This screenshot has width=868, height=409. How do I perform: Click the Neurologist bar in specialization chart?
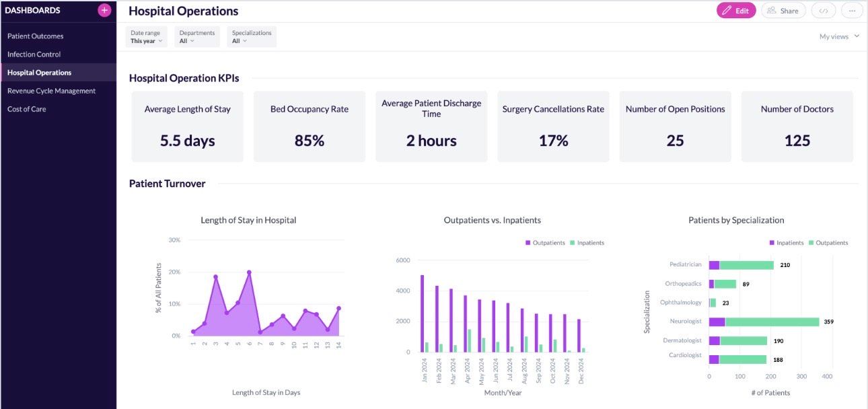[764, 322]
